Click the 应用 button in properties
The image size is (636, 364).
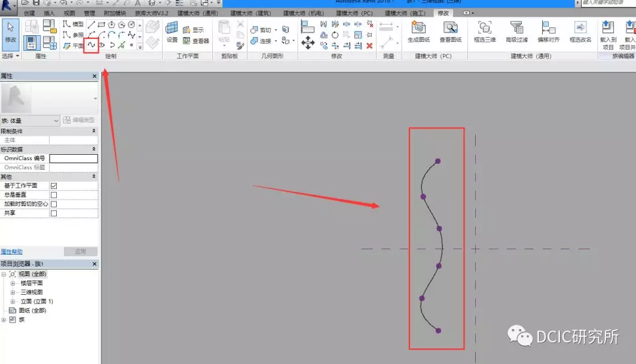[x=80, y=252]
